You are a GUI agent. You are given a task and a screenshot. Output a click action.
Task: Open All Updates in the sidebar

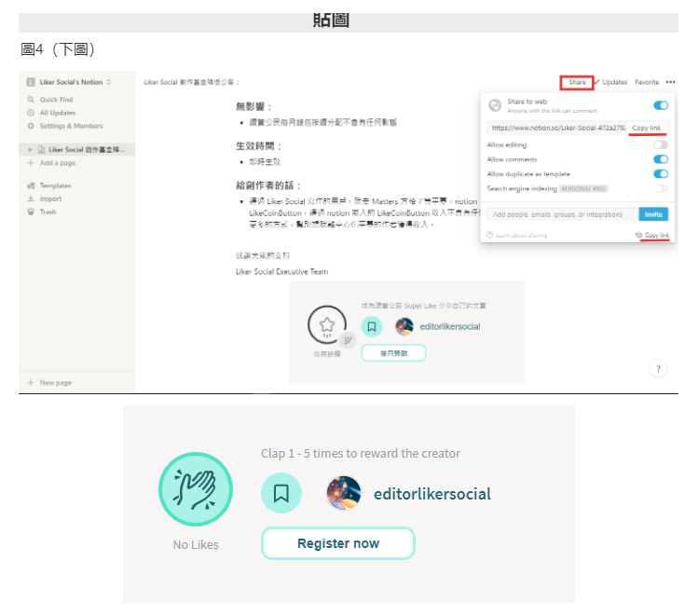58,113
